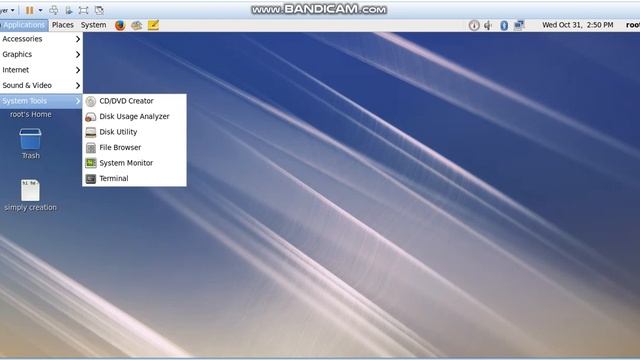
Task: Open the System menu
Action: coord(93,25)
